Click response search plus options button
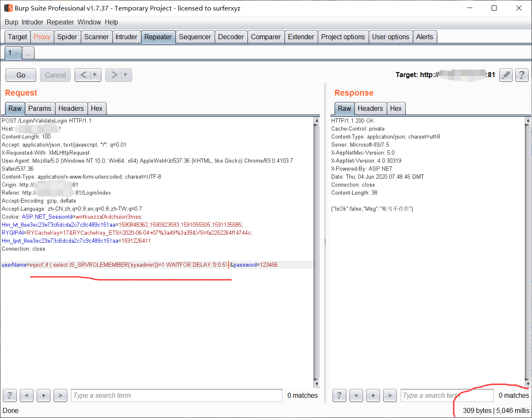The width and height of the screenshot is (532, 418). pyautogui.click(x=373, y=395)
